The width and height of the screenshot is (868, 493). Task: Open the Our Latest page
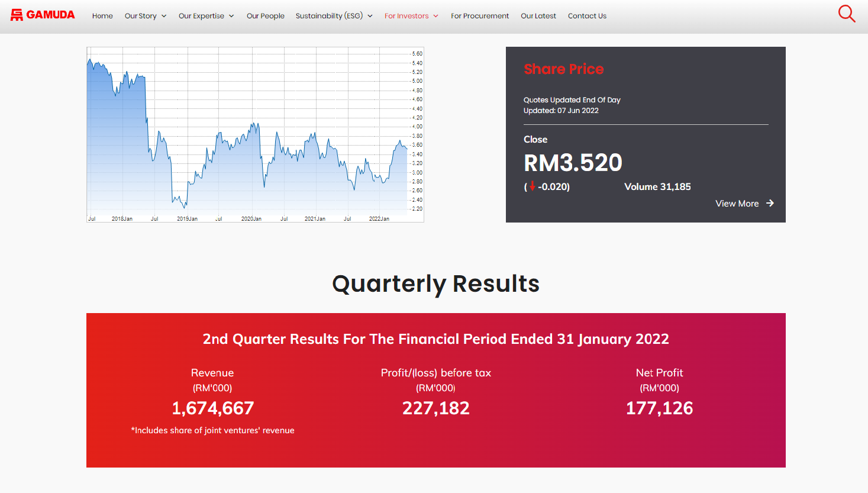tap(538, 16)
